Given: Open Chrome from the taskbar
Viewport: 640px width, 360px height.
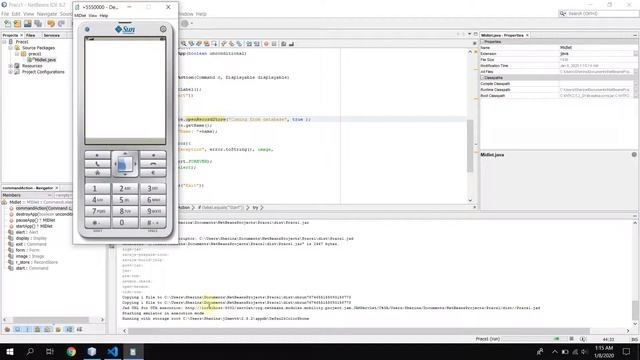Looking at the screenshot, I should pos(71,351).
